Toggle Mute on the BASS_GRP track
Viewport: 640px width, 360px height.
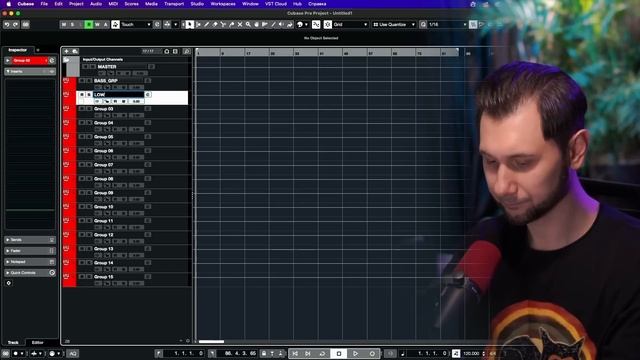[x=82, y=81]
